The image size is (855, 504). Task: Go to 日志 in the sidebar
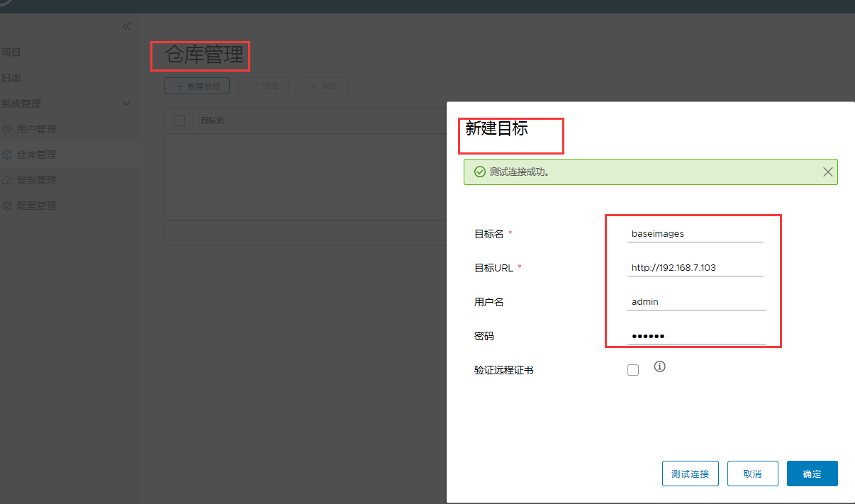coord(11,78)
